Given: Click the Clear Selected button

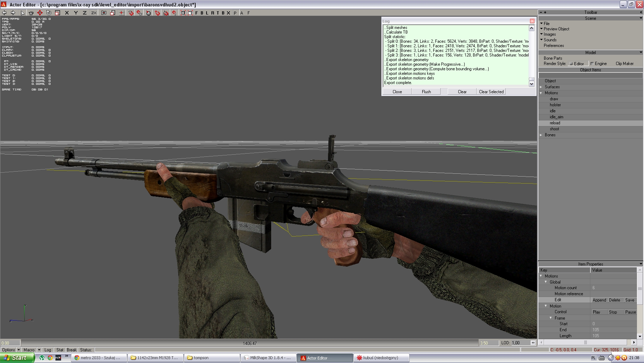Looking at the screenshot, I should (491, 91).
